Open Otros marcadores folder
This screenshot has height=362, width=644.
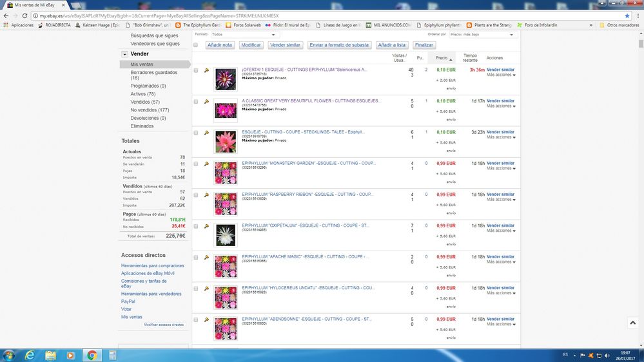point(620,25)
